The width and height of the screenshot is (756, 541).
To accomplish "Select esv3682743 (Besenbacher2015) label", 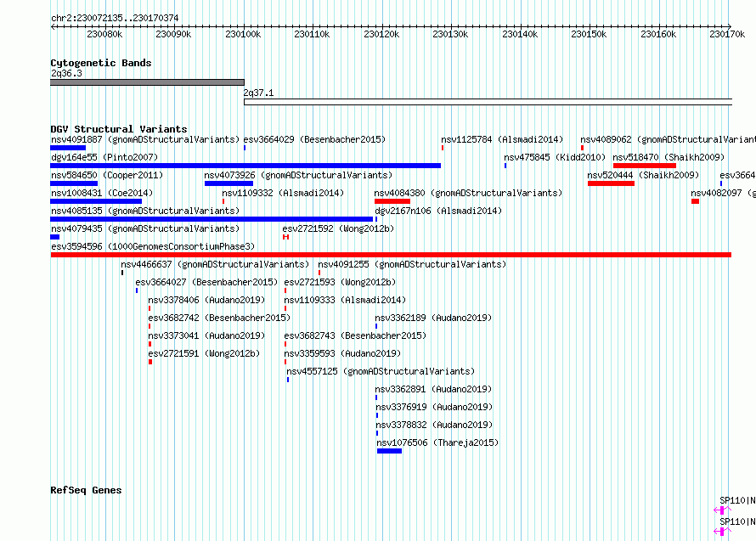I will click(x=355, y=335).
